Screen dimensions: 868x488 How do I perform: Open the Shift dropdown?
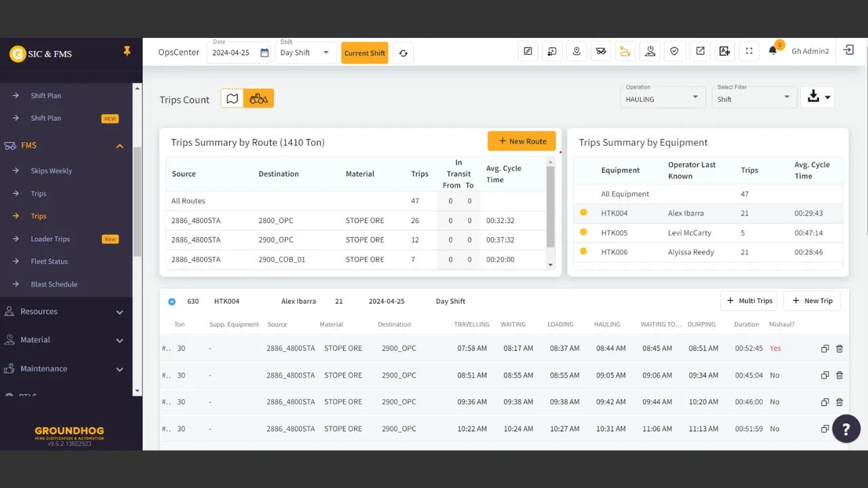305,53
